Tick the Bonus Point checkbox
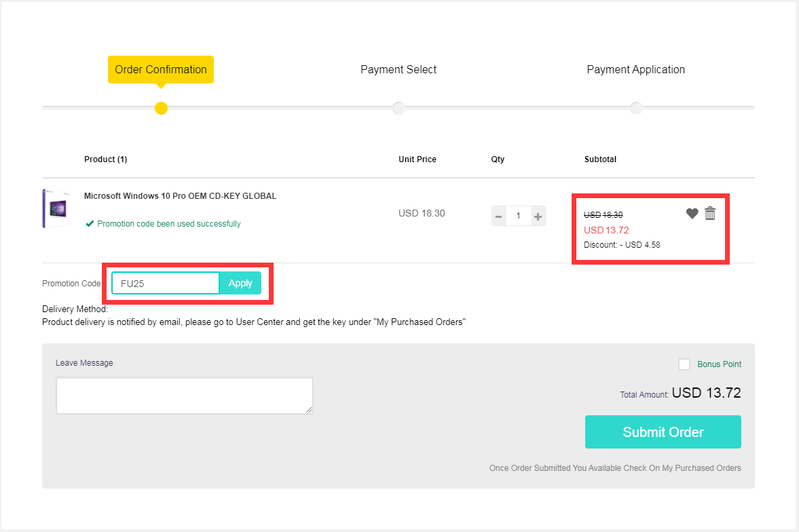 684,364
